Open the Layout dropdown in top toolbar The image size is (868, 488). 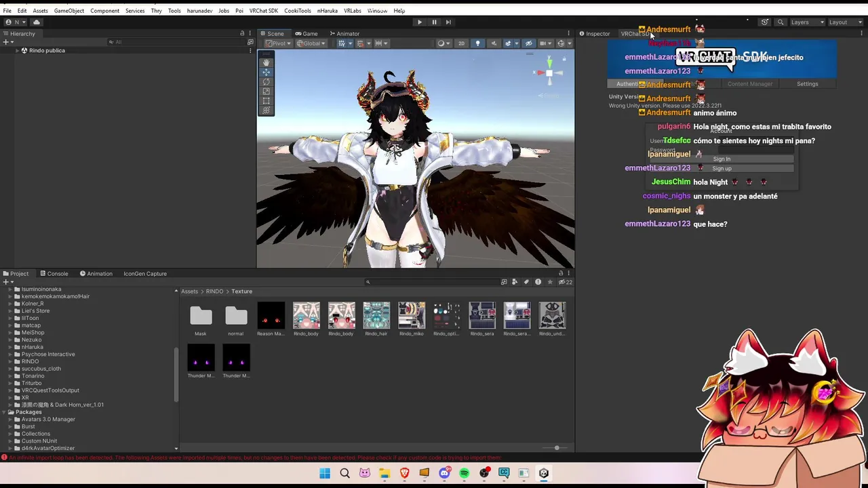pos(846,22)
